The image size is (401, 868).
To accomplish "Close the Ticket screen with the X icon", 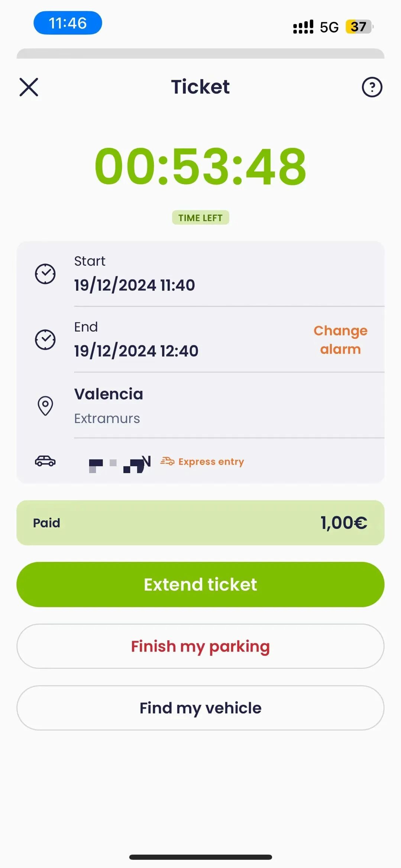I will [x=29, y=87].
